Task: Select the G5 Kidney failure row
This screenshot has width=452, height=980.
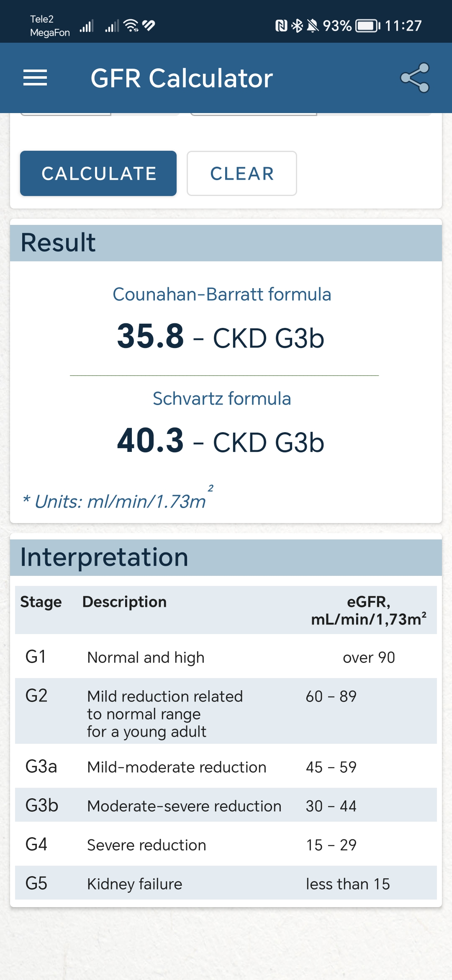Action: point(226,883)
